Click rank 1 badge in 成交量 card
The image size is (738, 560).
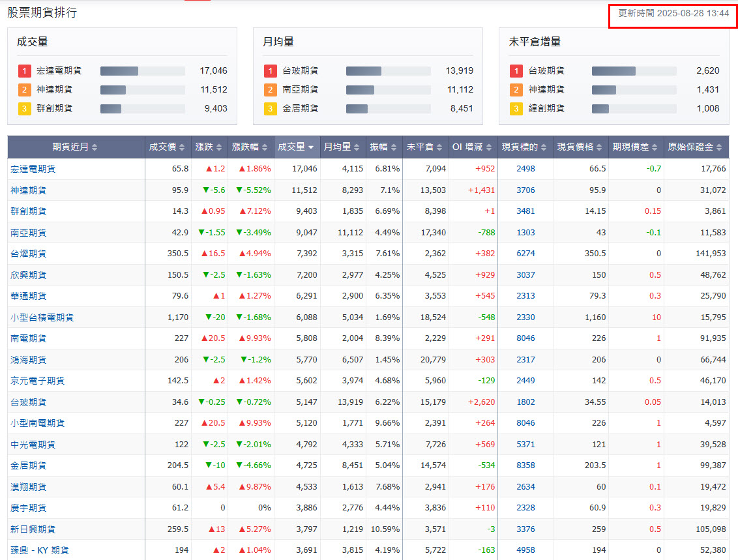click(24, 70)
